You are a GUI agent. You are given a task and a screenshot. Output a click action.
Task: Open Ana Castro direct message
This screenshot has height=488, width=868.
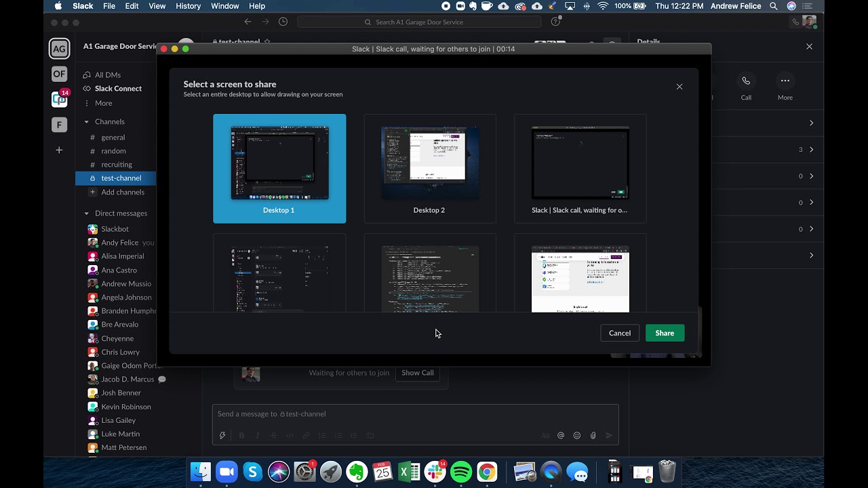[x=119, y=270]
